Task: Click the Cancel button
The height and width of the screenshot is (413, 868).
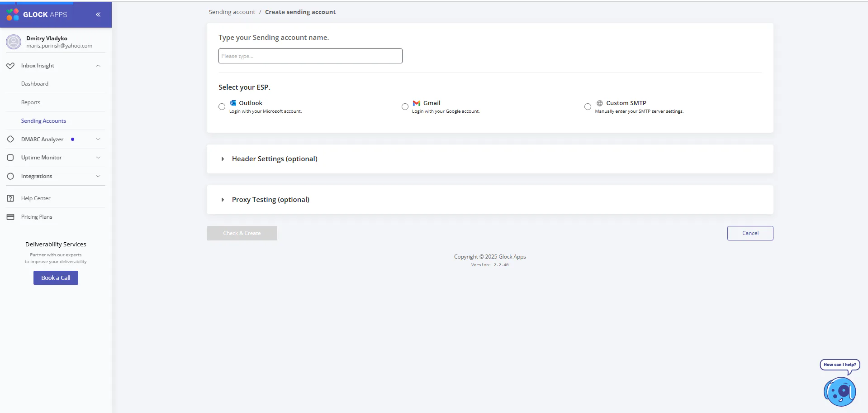Action: pyautogui.click(x=750, y=233)
